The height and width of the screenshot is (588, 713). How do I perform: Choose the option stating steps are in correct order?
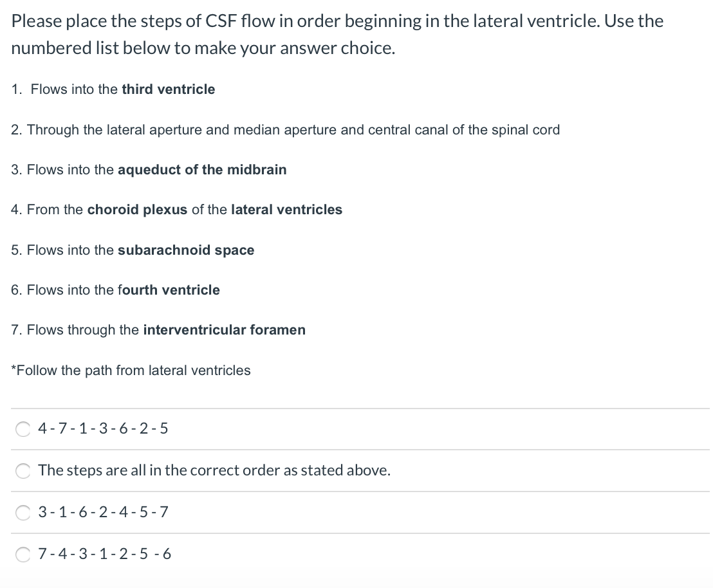(x=23, y=470)
